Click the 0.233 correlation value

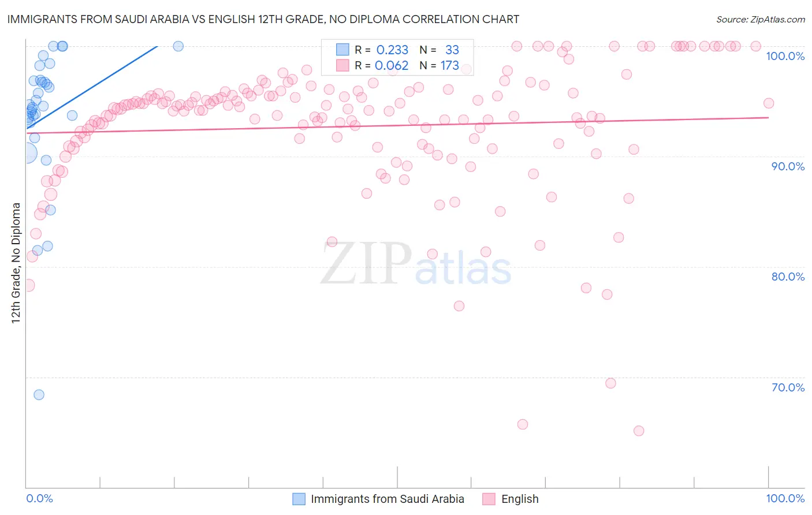(392, 50)
